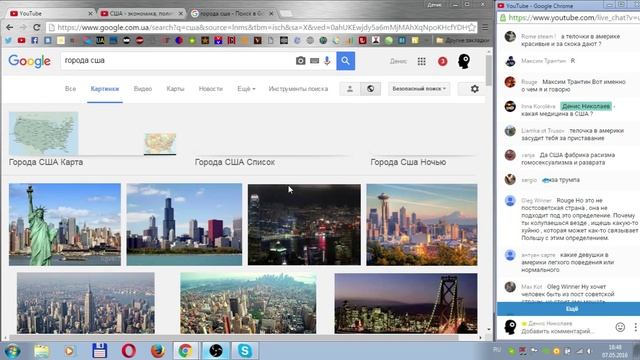Open the 'Другие закладки' bookmarks folder
Image resolution: width=640 pixels, height=360 pixels.
[462, 40]
